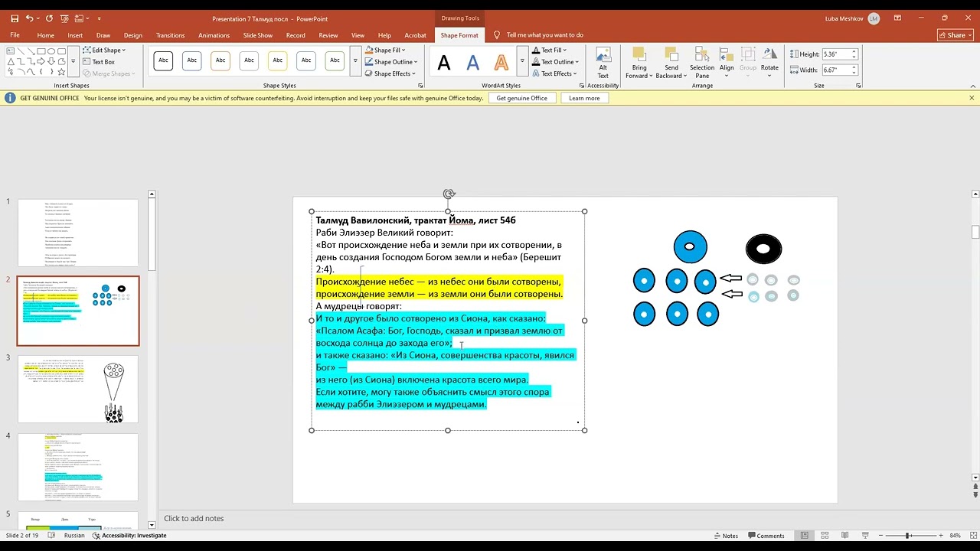Click the Russian language indicator
Viewport: 980px width, 551px height.
click(74, 536)
